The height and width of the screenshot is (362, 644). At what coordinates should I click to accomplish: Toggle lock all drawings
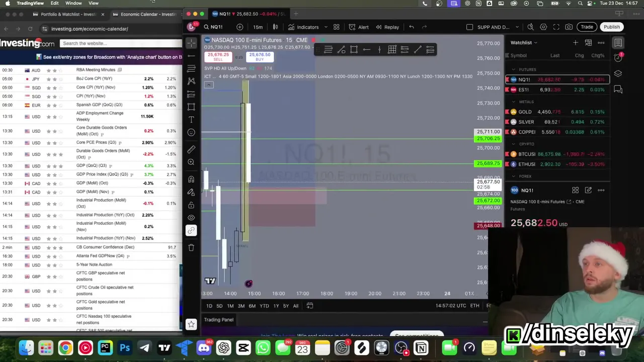click(191, 205)
